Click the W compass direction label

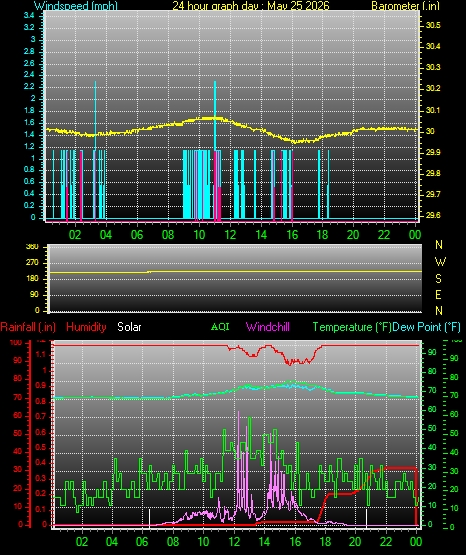pyautogui.click(x=440, y=262)
